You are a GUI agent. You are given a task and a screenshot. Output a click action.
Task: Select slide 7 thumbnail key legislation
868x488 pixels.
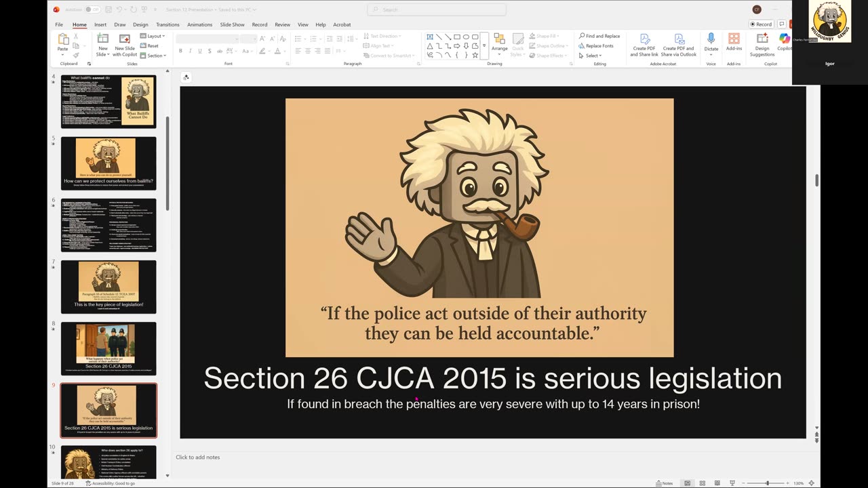108,287
